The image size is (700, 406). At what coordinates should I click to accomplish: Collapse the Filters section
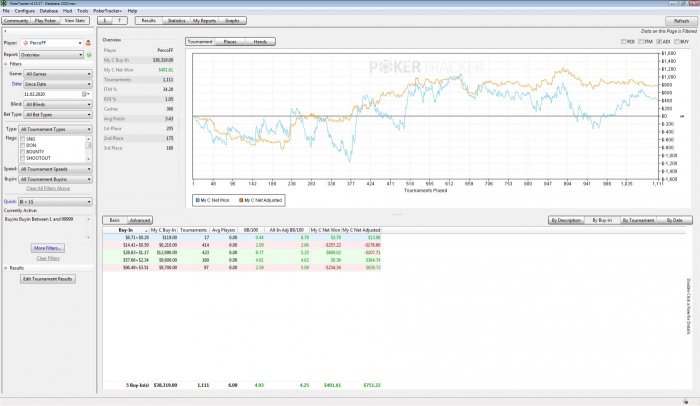click(4, 65)
